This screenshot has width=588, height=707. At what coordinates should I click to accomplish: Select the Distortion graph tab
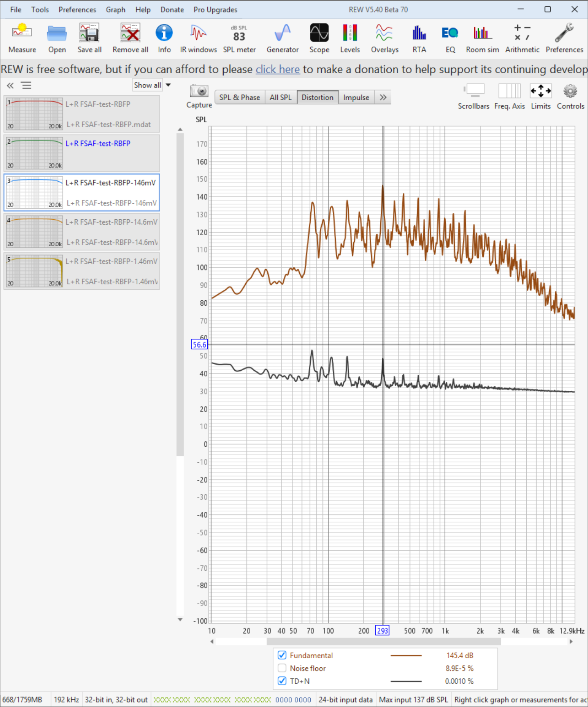(317, 97)
